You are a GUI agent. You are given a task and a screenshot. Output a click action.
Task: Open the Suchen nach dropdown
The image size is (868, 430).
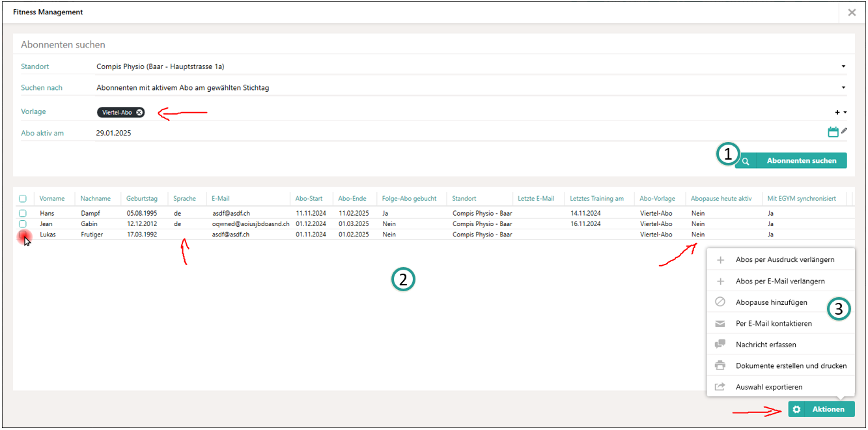843,87
